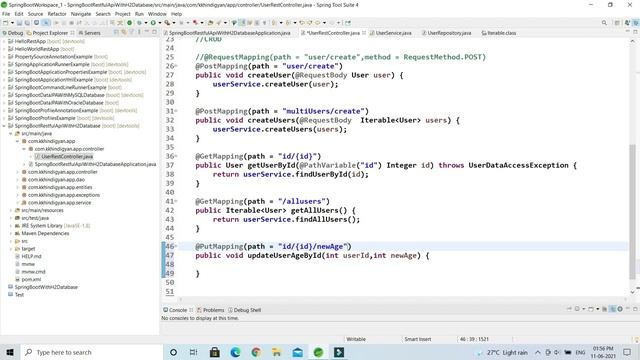The width and height of the screenshot is (640, 360).
Task: Click the editor vertical scrollbar
Action: pos(632,211)
